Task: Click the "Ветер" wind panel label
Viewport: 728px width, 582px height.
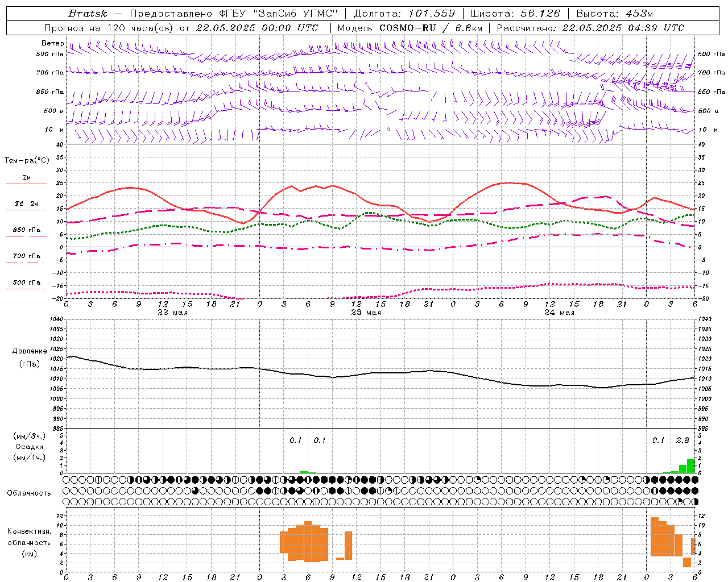Action: tap(52, 43)
